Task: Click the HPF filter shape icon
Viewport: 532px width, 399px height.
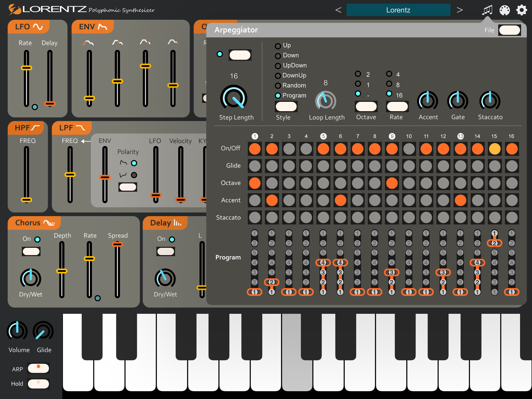Action: tap(35, 128)
